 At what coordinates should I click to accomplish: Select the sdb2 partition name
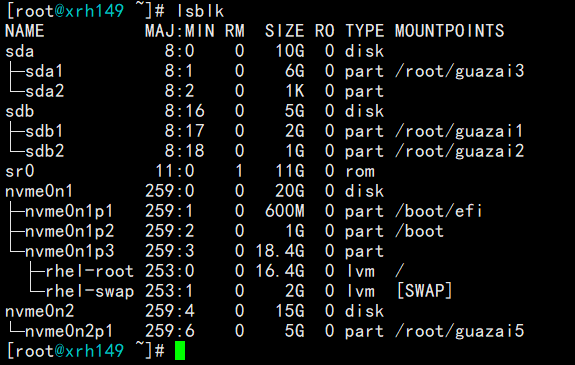click(x=44, y=151)
